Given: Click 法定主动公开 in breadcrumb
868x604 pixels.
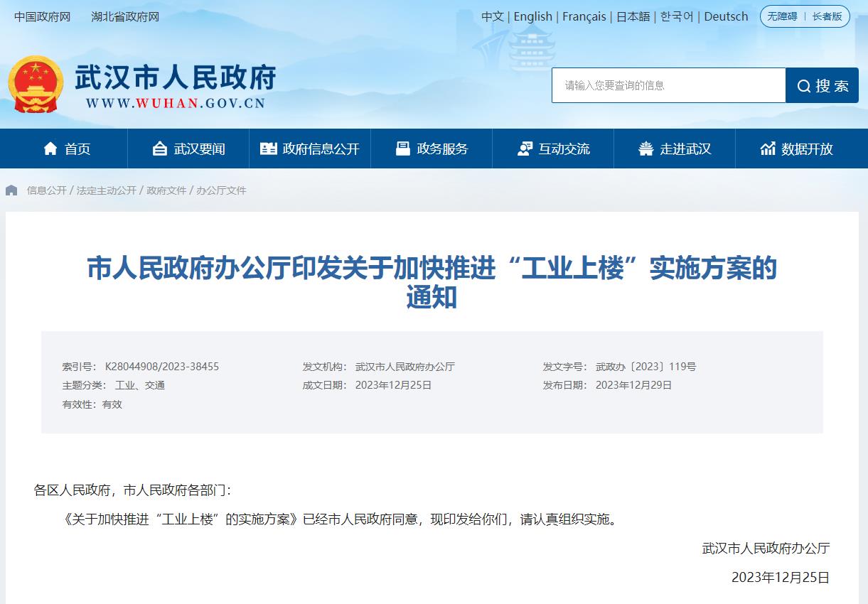Looking at the screenshot, I should pos(107,190).
